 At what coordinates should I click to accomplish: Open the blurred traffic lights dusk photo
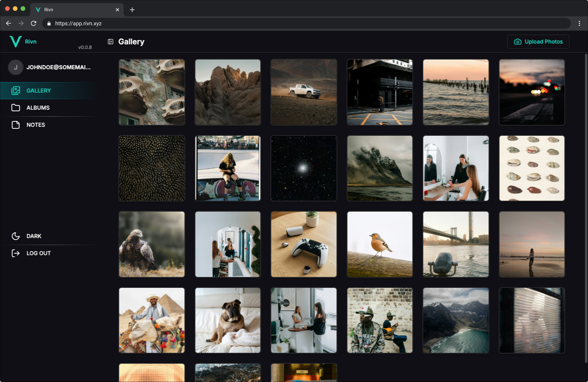[532, 92]
